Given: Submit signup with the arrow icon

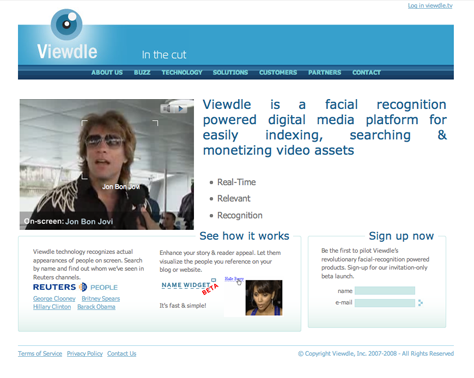Looking at the screenshot, I should [x=420, y=303].
